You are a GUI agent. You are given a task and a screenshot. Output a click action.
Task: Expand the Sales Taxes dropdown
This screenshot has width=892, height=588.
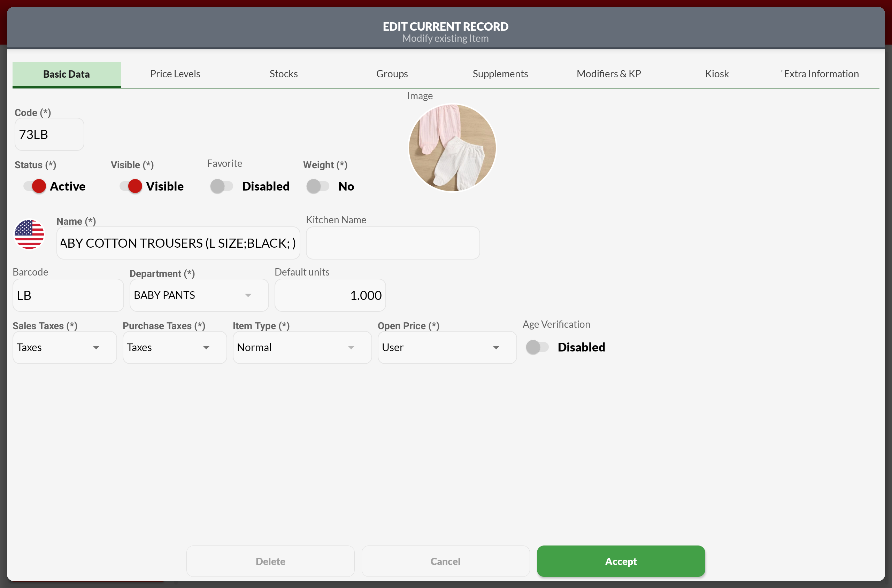pos(64,347)
